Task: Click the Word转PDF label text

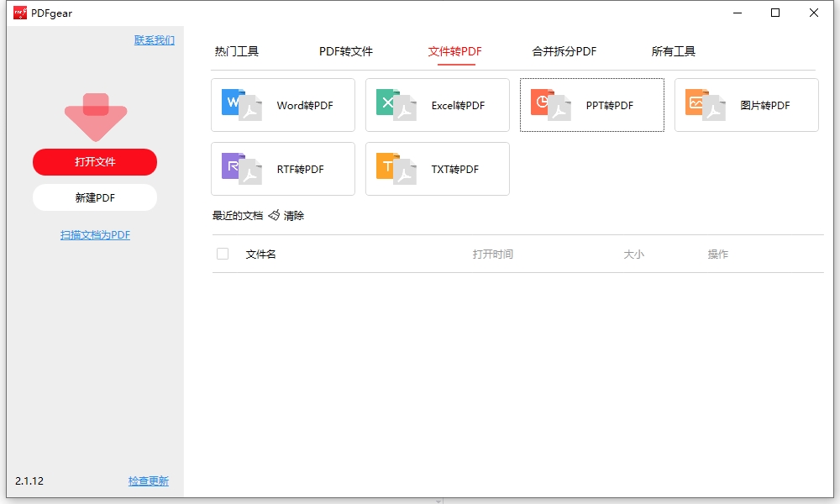Action: (x=305, y=106)
